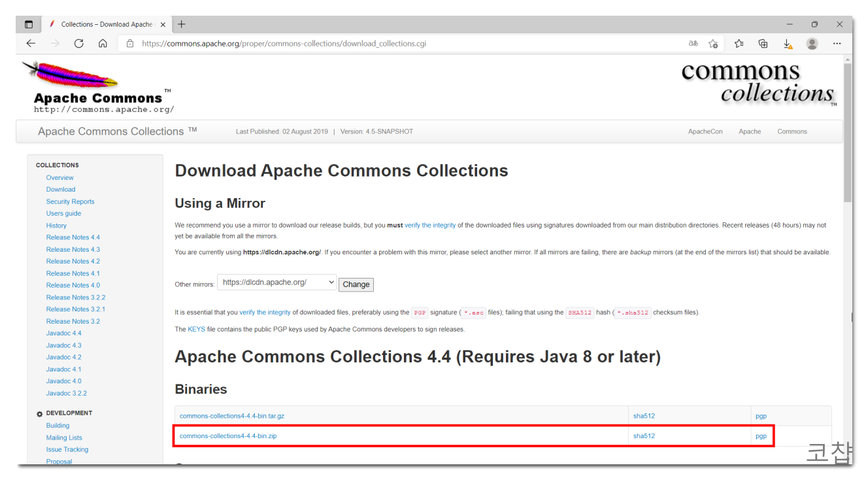
Task: Click Apache Commons Collections header title
Action: click(x=118, y=131)
